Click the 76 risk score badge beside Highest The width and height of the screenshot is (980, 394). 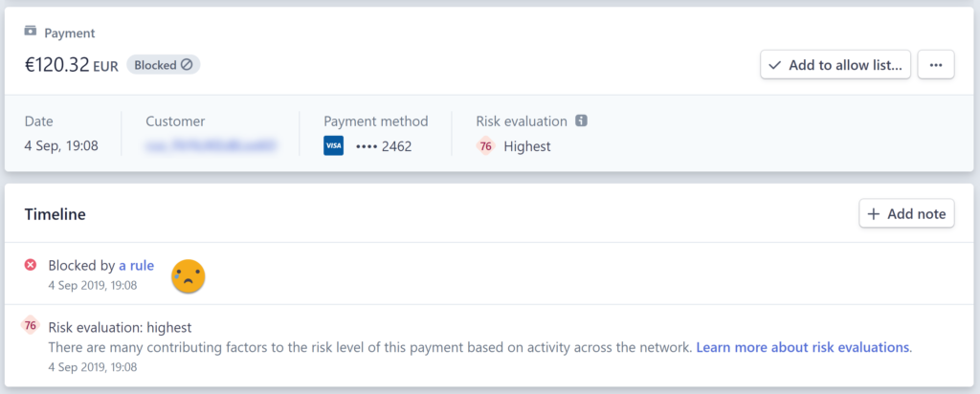point(485,146)
